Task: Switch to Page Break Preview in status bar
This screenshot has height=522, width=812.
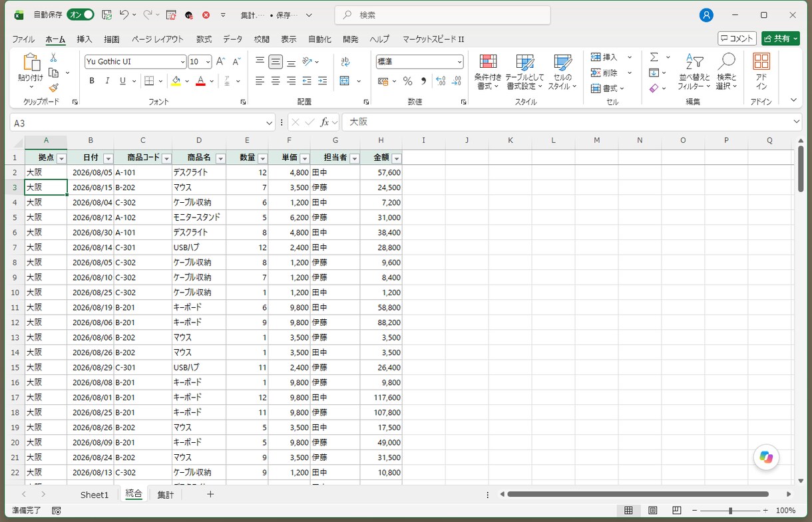Action: coord(676,510)
